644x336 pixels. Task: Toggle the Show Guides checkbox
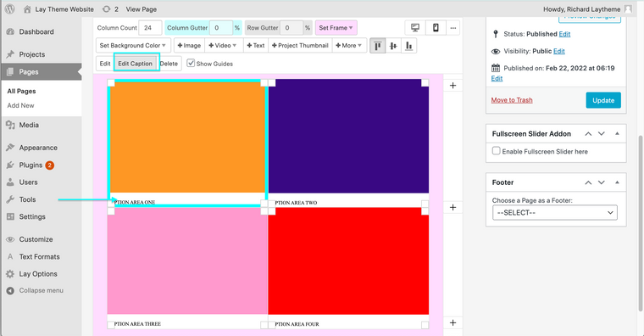click(191, 64)
